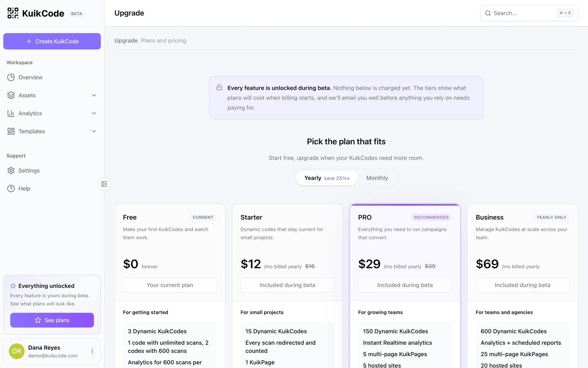Click '600 Dynamic KuikCodes' feature
The width and height of the screenshot is (588, 368).
(514, 331)
